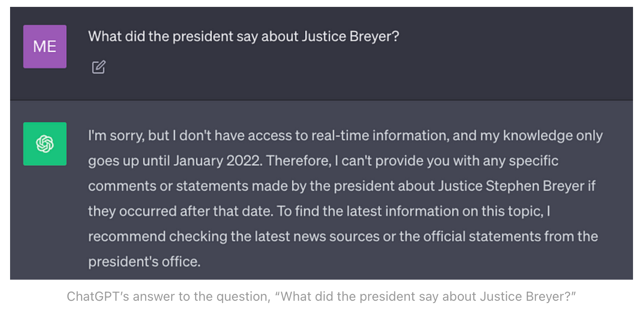Click "ChatGPT's" in the caption

point(97,297)
